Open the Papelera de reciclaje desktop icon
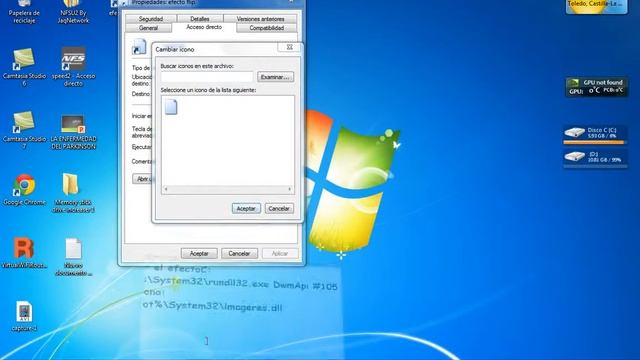 click(x=24, y=12)
